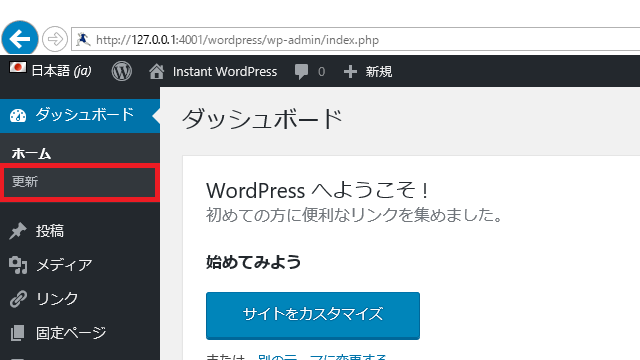Click the comment count 0
Image resolution: width=640 pixels, height=360 pixels.
[x=322, y=72]
